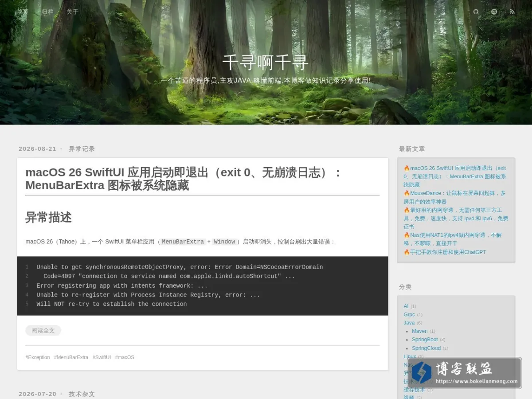This screenshot has height=399, width=532.
Task: Open the RSS feed icon
Action: click(x=512, y=12)
